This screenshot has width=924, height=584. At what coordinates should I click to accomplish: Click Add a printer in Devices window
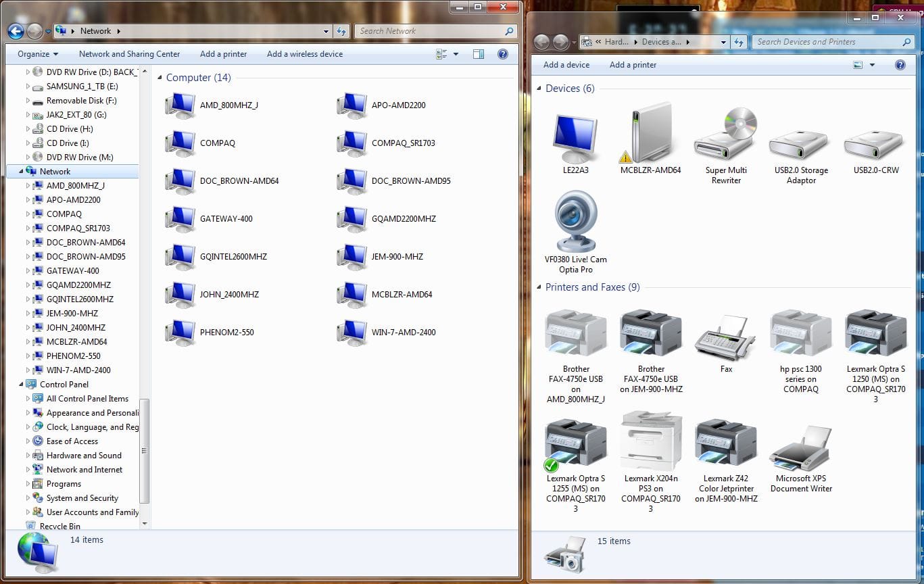tap(633, 65)
